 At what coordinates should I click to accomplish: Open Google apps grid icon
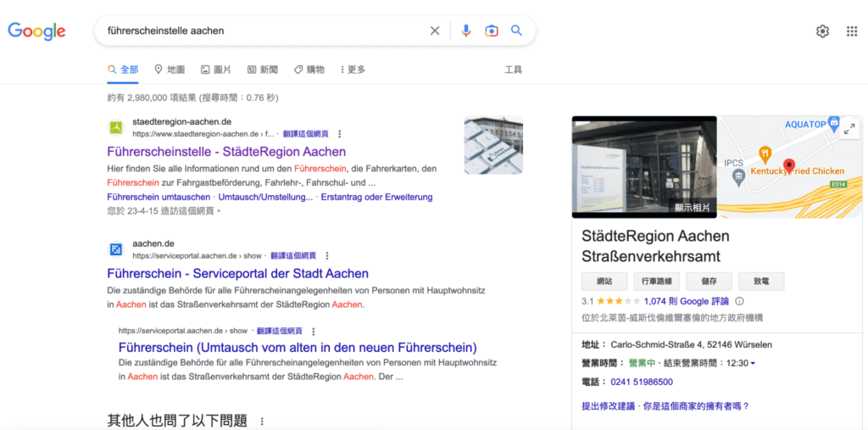pos(852,31)
